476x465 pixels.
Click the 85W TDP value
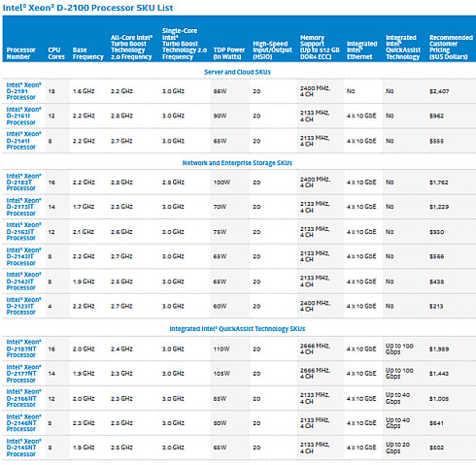tap(220, 398)
